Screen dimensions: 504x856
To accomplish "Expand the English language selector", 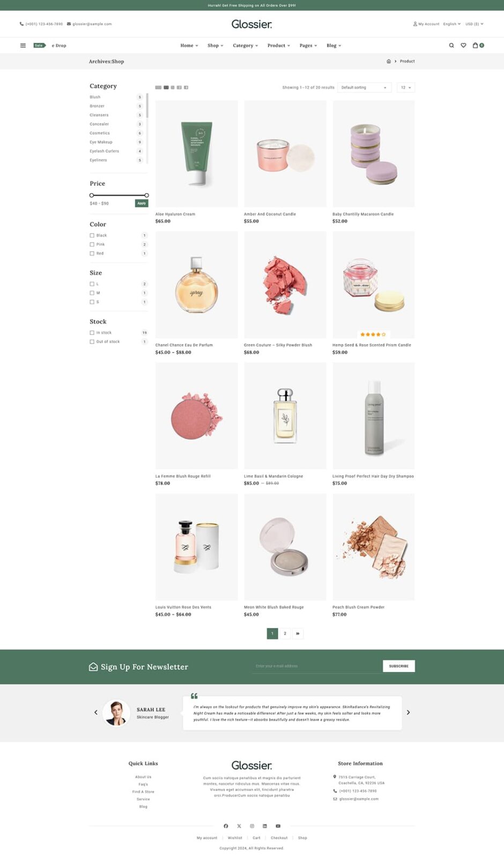I will [451, 24].
